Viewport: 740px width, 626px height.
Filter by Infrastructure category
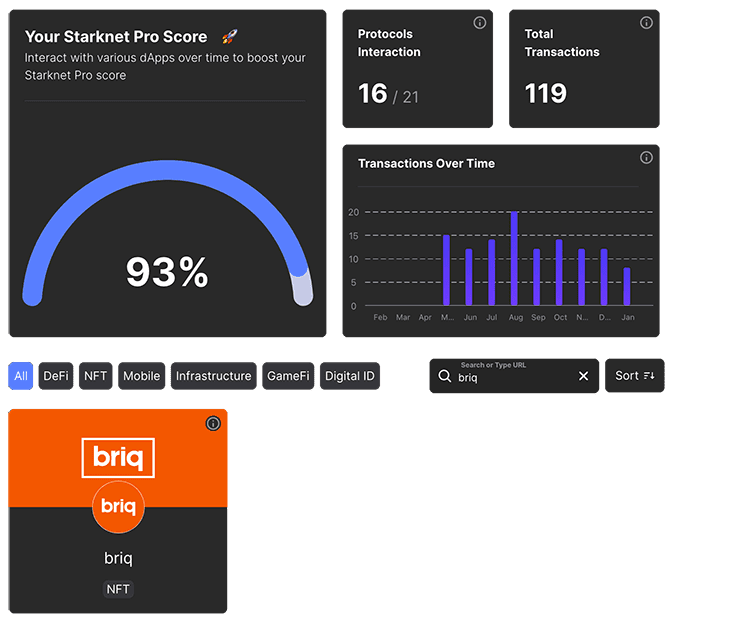click(x=213, y=376)
